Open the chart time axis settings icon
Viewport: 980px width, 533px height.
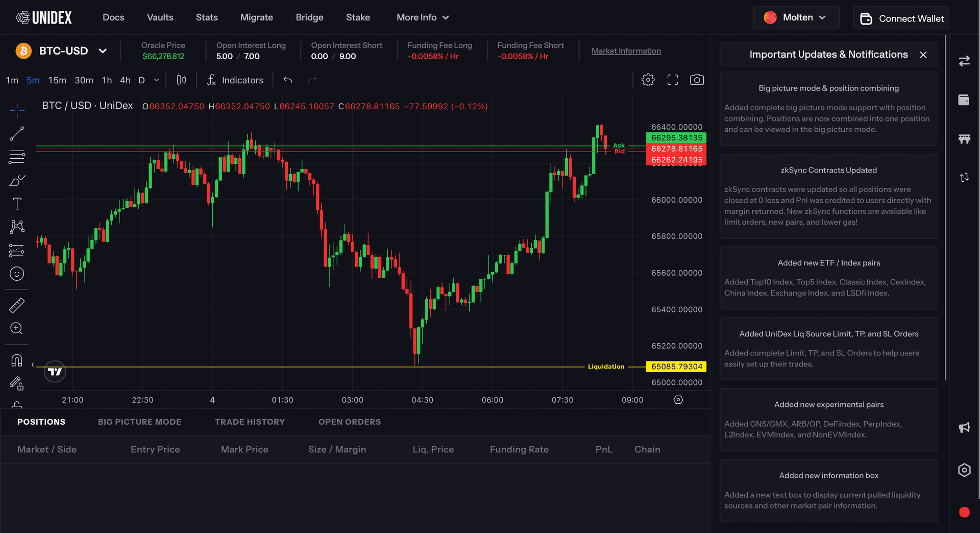678,400
